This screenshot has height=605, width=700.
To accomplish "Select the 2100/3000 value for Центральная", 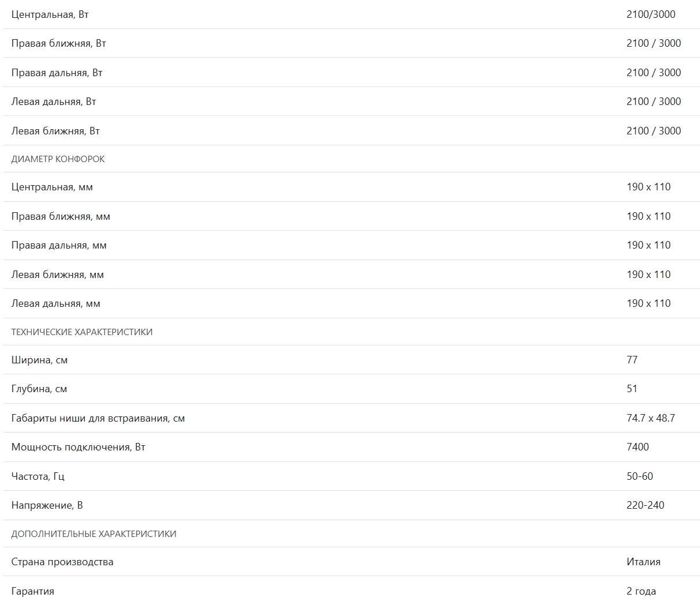I will click(x=650, y=14).
